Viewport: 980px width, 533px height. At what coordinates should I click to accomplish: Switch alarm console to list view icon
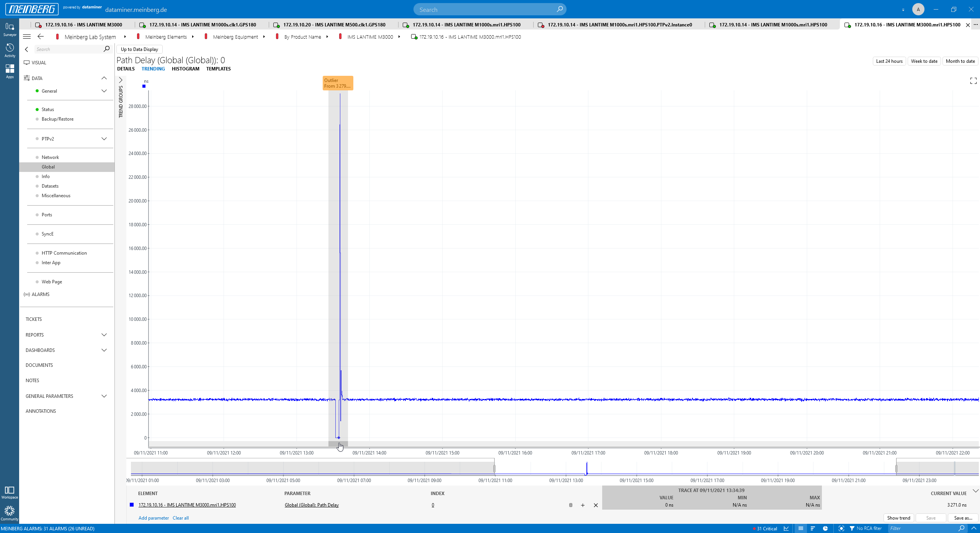pyautogui.click(x=800, y=528)
